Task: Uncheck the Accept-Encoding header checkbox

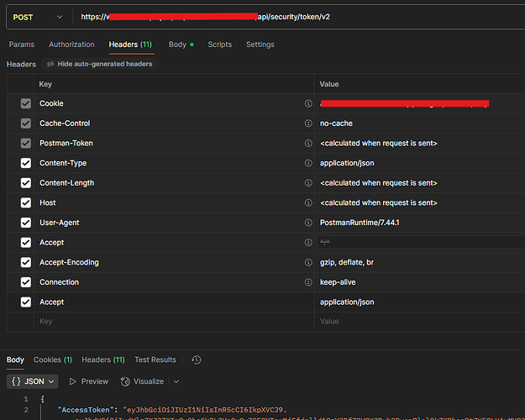Action: [26, 262]
